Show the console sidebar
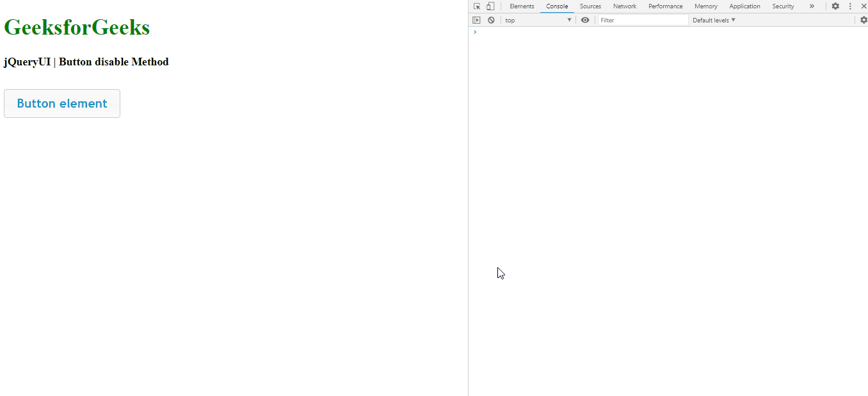Screen dimensions: 868x396 [x=477, y=20]
